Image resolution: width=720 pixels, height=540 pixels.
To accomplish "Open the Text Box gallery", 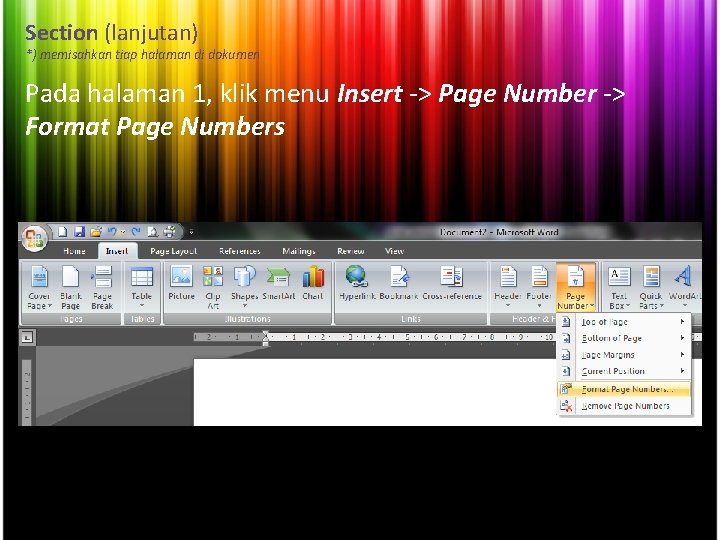I will click(x=619, y=288).
